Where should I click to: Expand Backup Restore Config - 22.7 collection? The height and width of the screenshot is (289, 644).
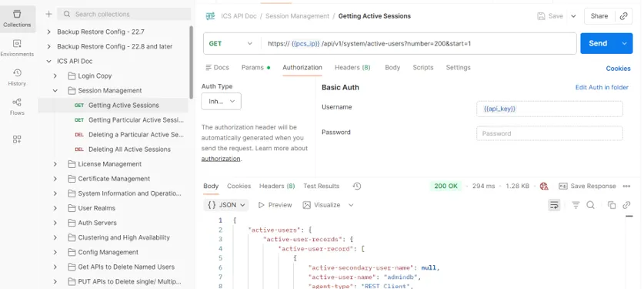point(49,32)
